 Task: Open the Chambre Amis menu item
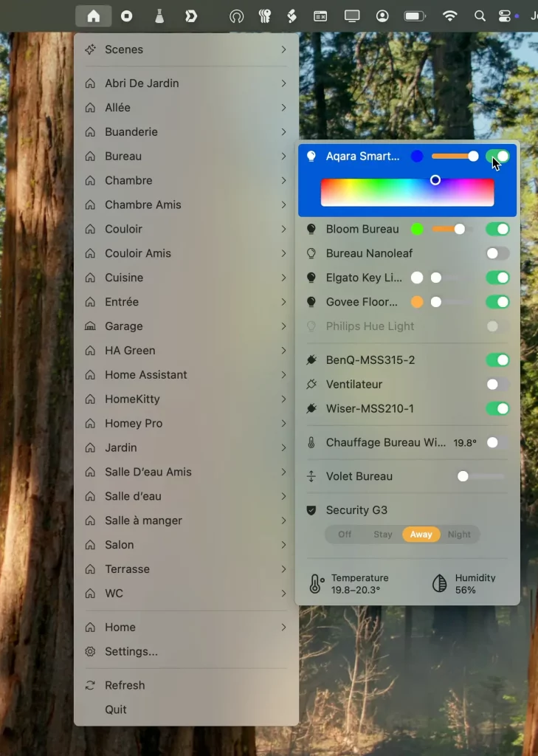(x=143, y=205)
